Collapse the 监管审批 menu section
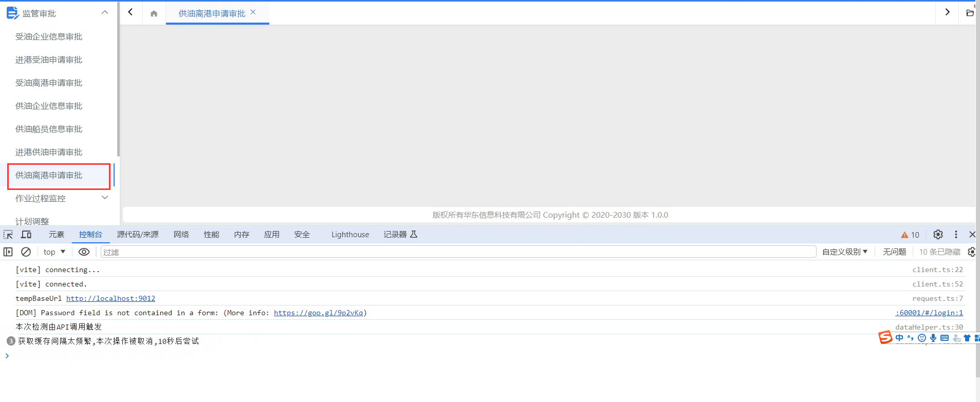This screenshot has height=402, width=980. coord(105,12)
